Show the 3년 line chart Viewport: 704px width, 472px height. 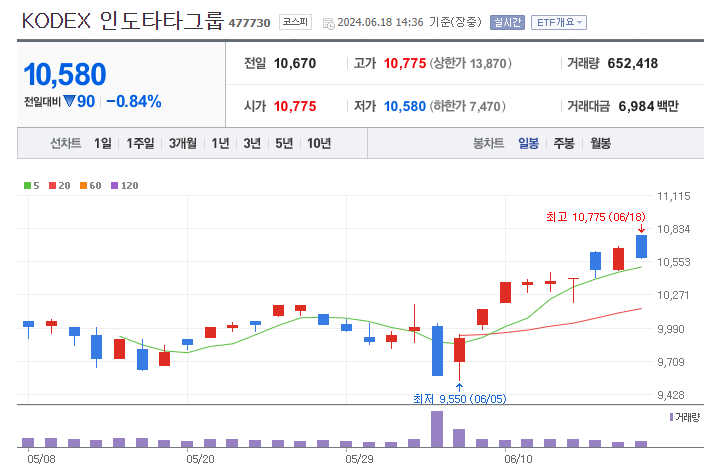(252, 143)
